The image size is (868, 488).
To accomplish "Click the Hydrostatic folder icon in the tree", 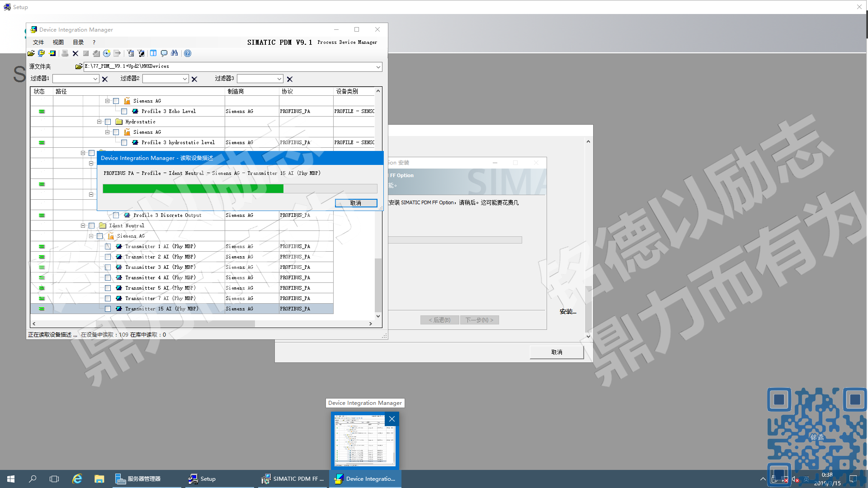I will click(x=119, y=122).
